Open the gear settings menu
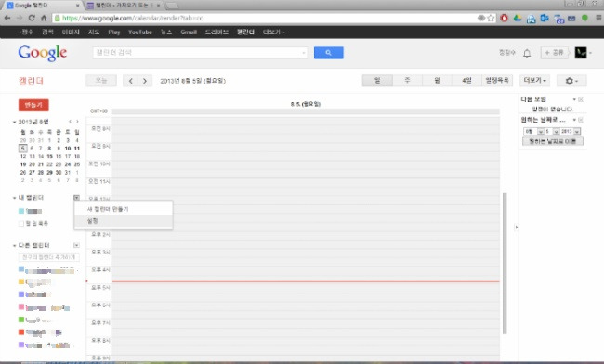This screenshot has height=364, width=604. [x=571, y=81]
